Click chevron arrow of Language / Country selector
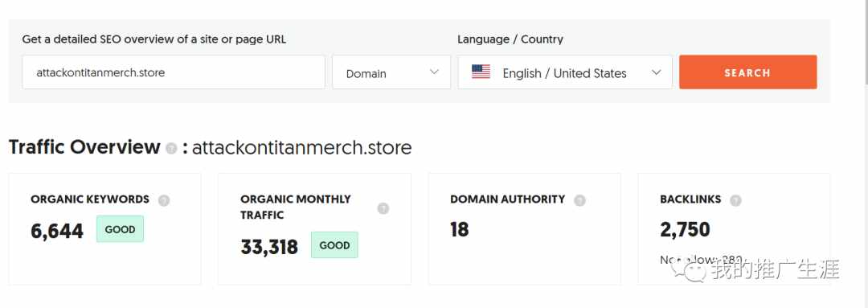This screenshot has width=868, height=308. click(657, 72)
